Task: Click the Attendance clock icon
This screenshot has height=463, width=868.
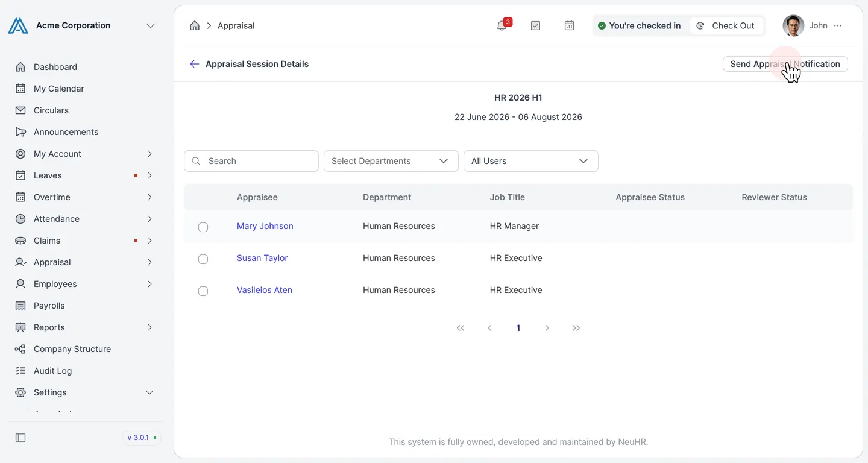Action: [x=20, y=219]
